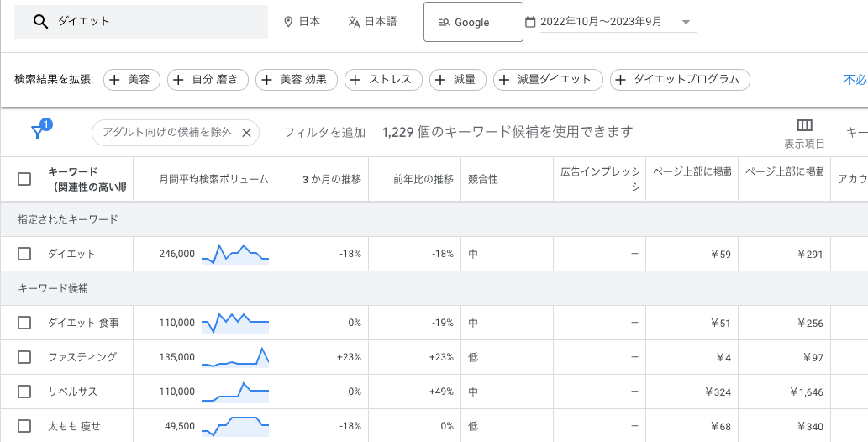Open the filter funnel icon
This screenshot has height=442, width=868.
click(38, 132)
